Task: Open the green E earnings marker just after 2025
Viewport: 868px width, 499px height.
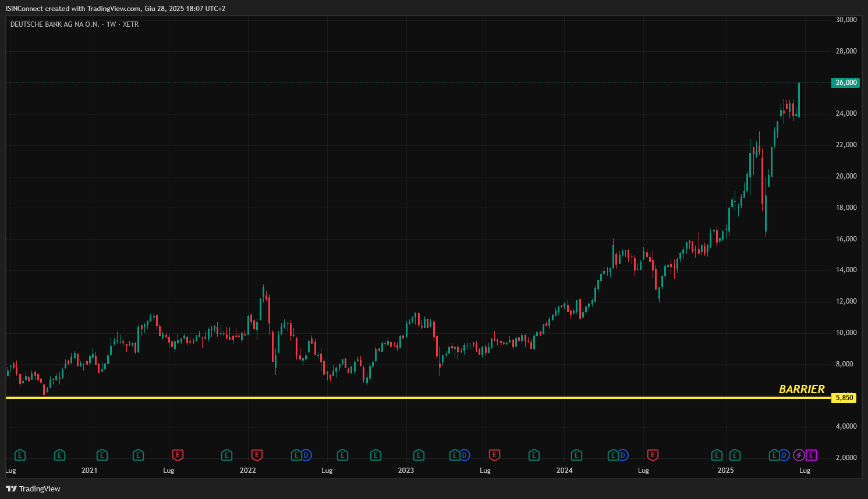Action: [735, 455]
